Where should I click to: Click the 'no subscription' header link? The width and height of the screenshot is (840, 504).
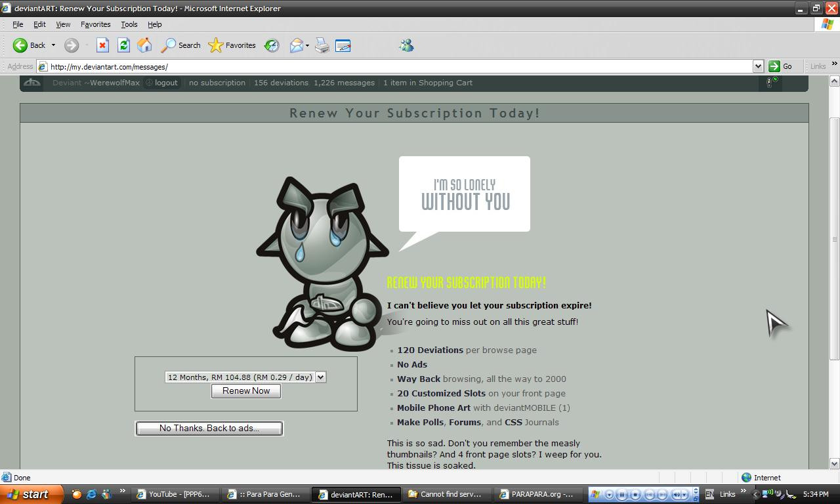click(x=217, y=83)
